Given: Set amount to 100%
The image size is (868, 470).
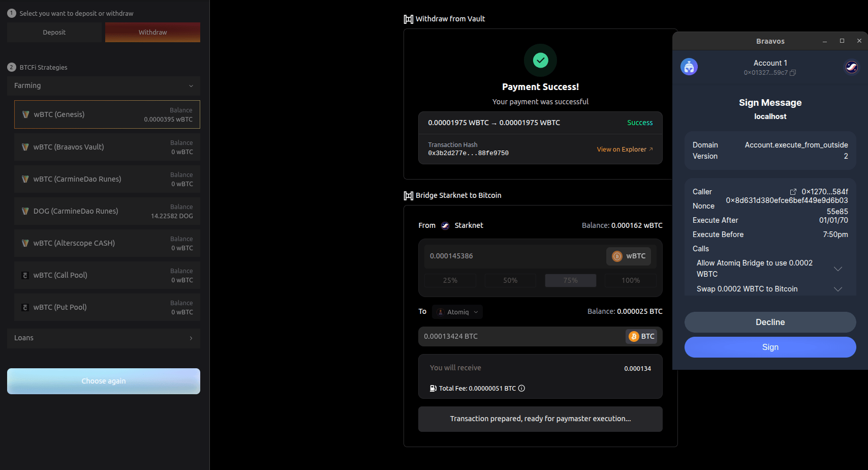Looking at the screenshot, I should click(x=631, y=280).
